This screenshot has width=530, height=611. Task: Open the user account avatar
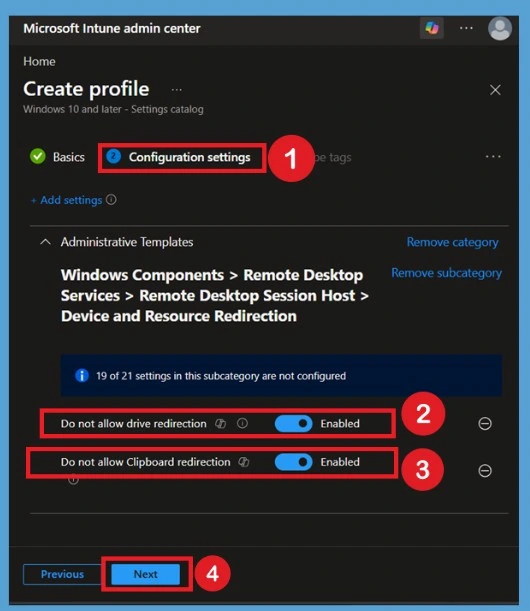click(500, 28)
